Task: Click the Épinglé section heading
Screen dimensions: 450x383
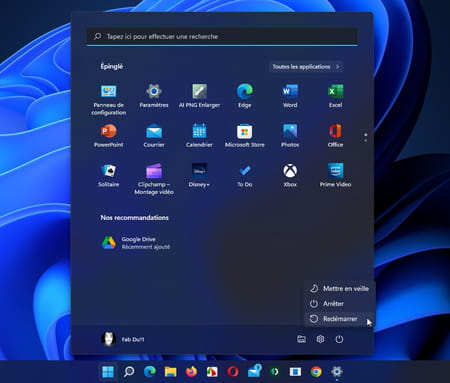Action: [112, 66]
